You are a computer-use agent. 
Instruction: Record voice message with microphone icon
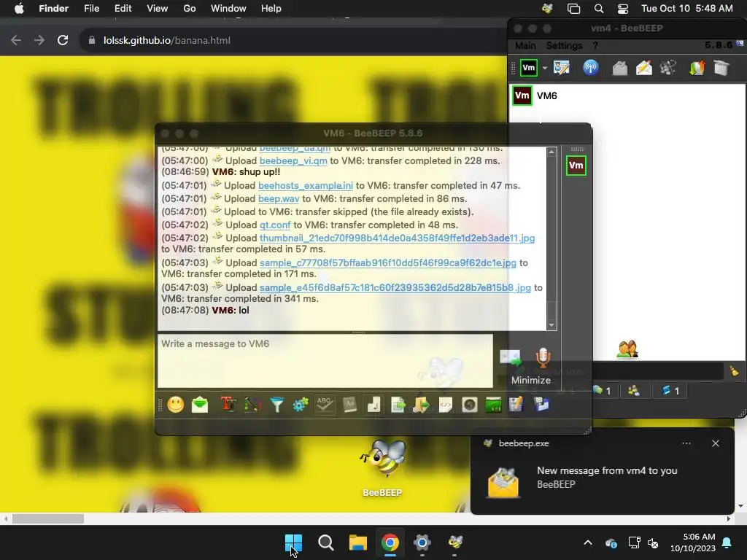click(543, 358)
